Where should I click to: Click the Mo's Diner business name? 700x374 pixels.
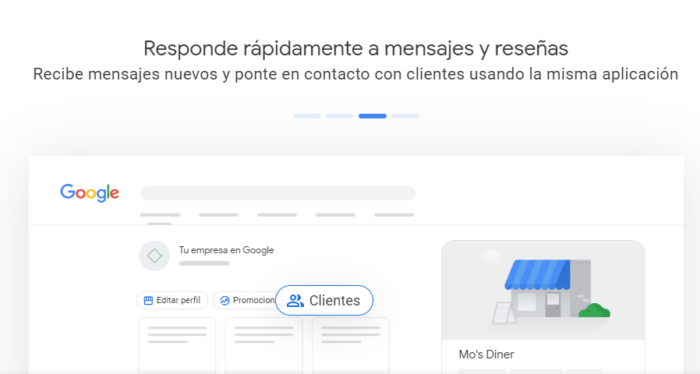point(486,354)
